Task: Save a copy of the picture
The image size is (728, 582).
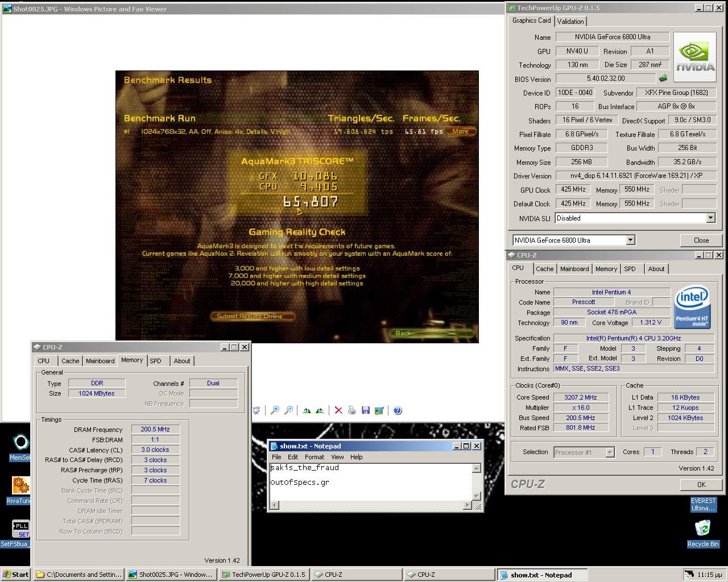Action: click(x=366, y=410)
